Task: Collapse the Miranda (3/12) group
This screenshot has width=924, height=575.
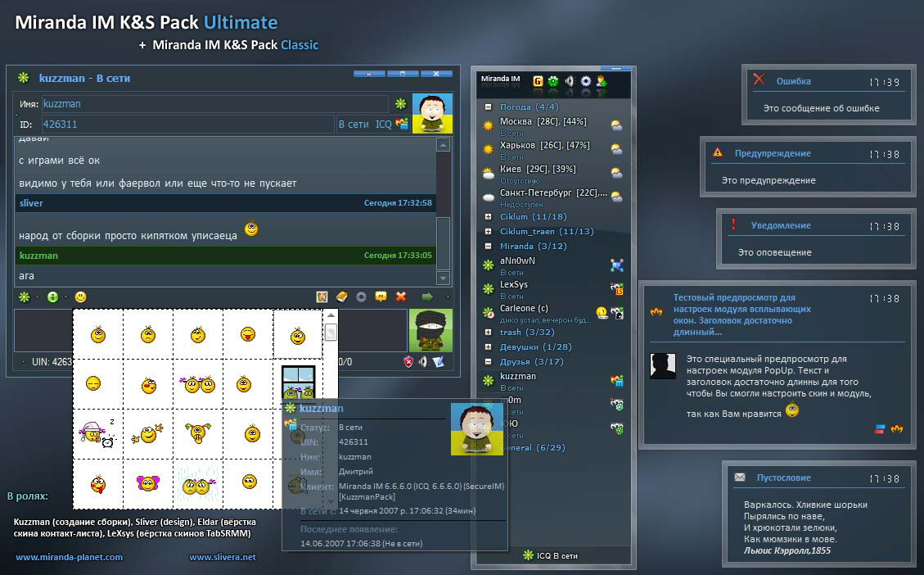Action: click(x=488, y=246)
